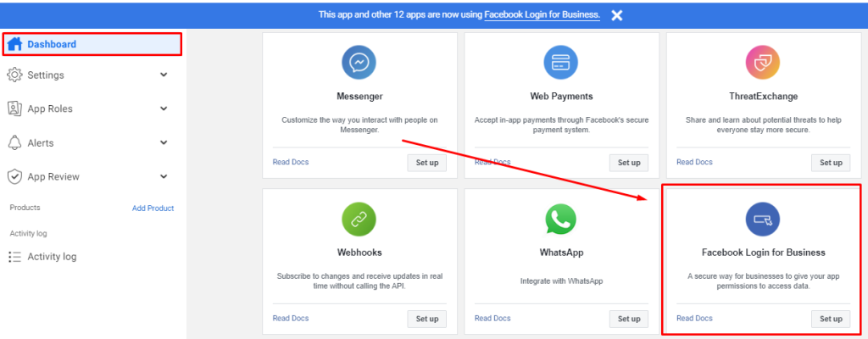Open the Facebook Login for Business banner link
This screenshot has width=868, height=339.
pos(542,14)
